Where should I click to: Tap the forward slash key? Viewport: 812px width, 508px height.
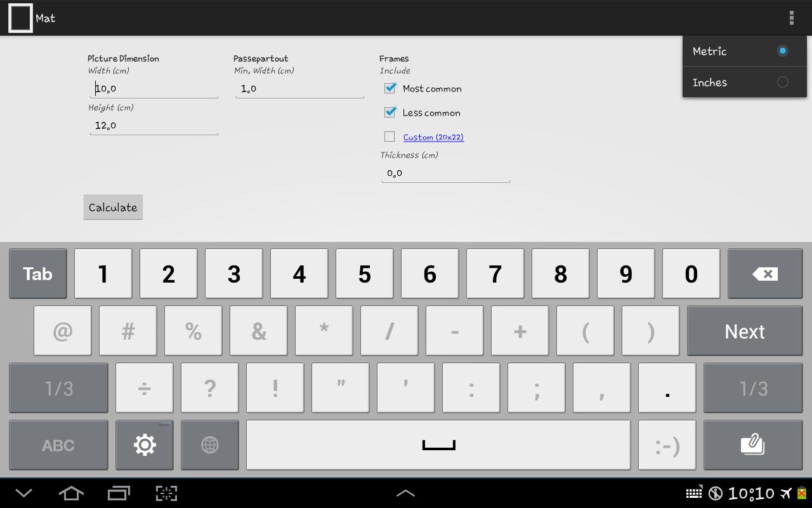pos(389,331)
